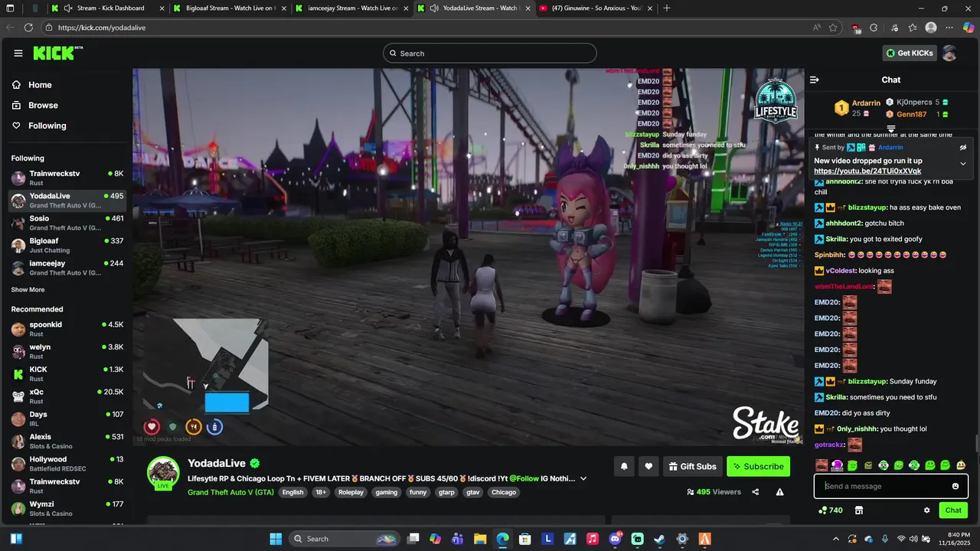This screenshot has height=551, width=980.
Task: Open Windows Start menu
Action: click(276, 539)
